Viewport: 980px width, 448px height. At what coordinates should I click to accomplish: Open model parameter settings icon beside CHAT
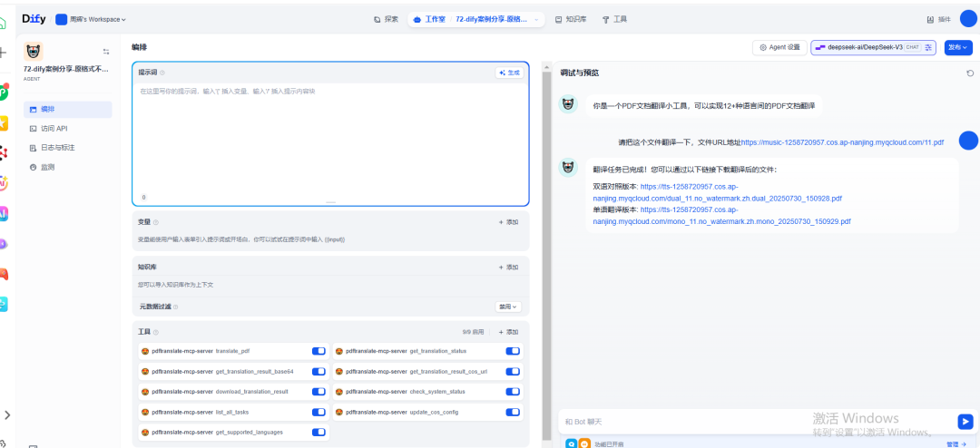coord(929,47)
